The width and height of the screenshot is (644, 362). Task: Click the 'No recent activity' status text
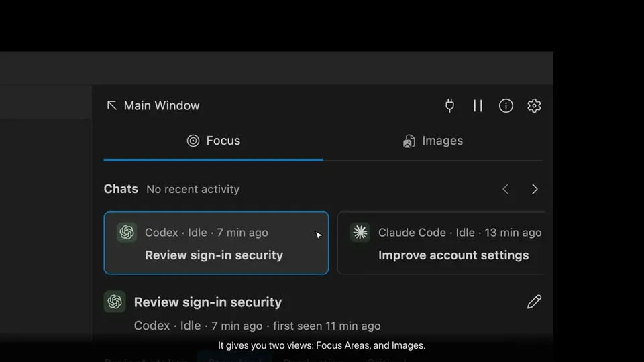193,189
